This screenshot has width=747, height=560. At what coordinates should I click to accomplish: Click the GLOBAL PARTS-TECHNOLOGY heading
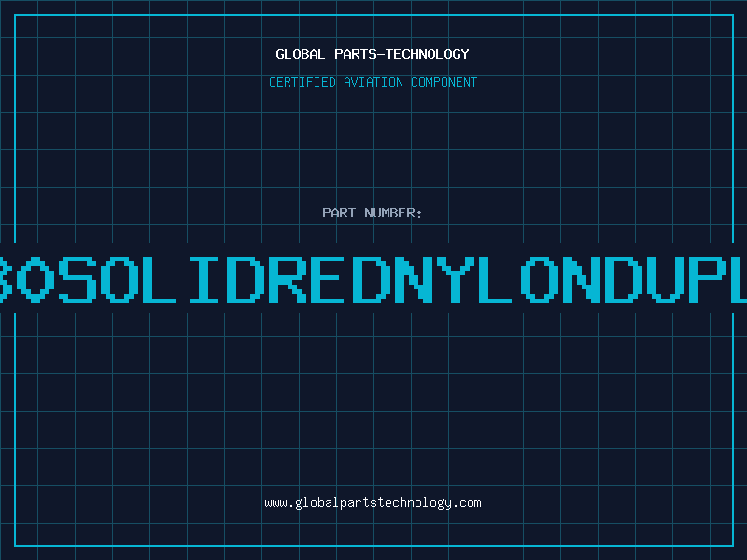[x=373, y=54]
